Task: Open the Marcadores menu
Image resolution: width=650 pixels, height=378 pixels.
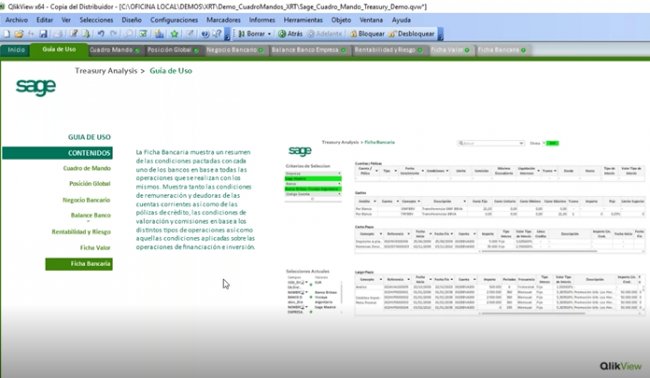Action: [223, 20]
